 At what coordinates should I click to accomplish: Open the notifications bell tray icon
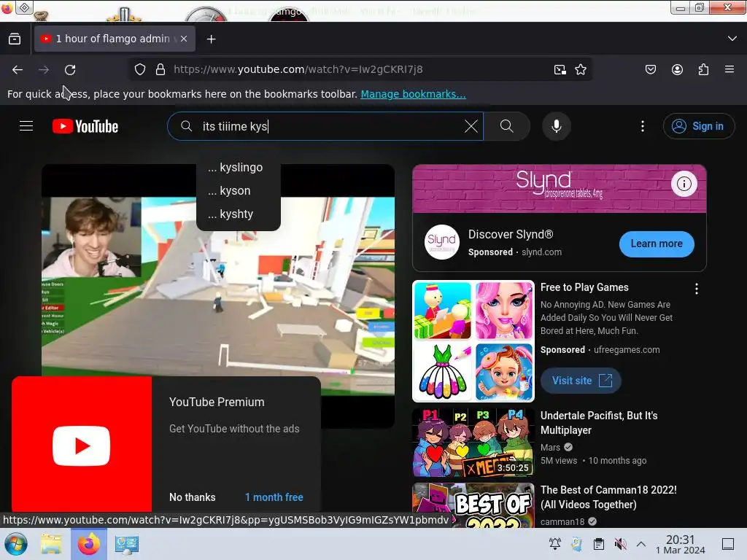pos(554,544)
